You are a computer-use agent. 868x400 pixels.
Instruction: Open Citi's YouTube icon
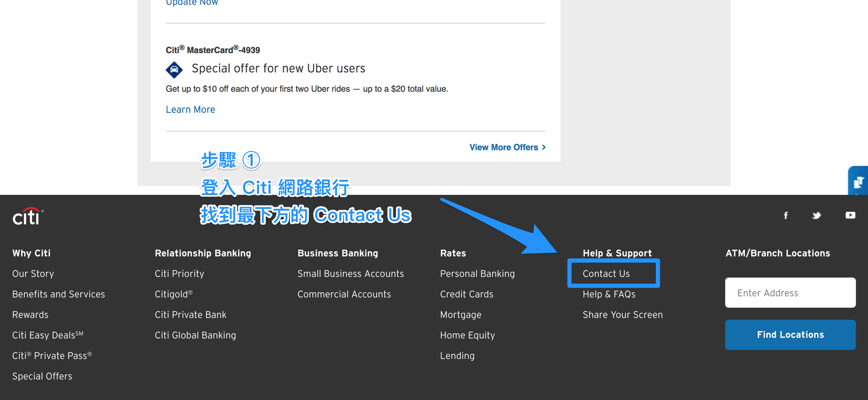(850, 215)
